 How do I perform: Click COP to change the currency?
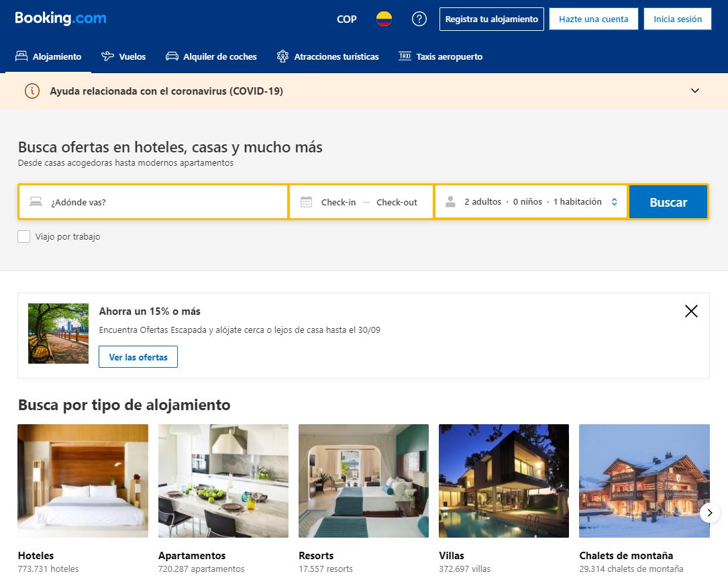click(346, 19)
